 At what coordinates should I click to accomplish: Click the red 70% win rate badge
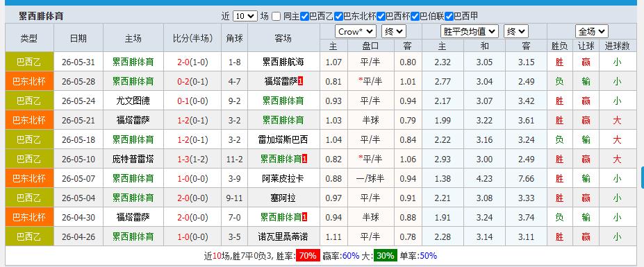(308, 255)
